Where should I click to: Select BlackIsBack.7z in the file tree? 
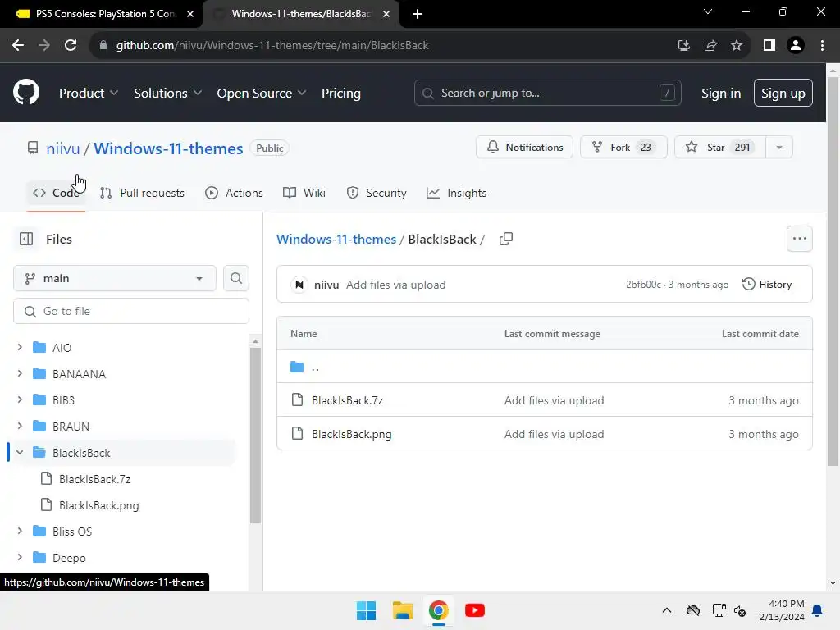coord(95,479)
